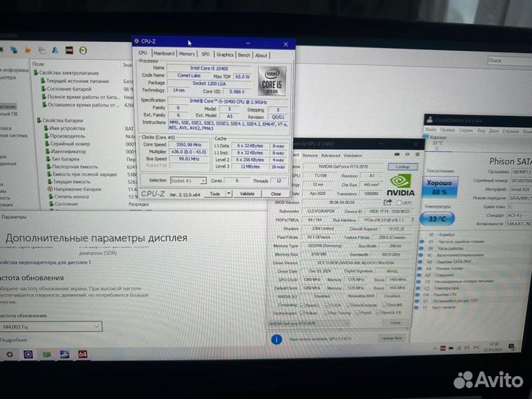This screenshot has width=532, height=399.
Task: Toggle the DirectML checkbox in GPU-Z
Action: pos(384,305)
